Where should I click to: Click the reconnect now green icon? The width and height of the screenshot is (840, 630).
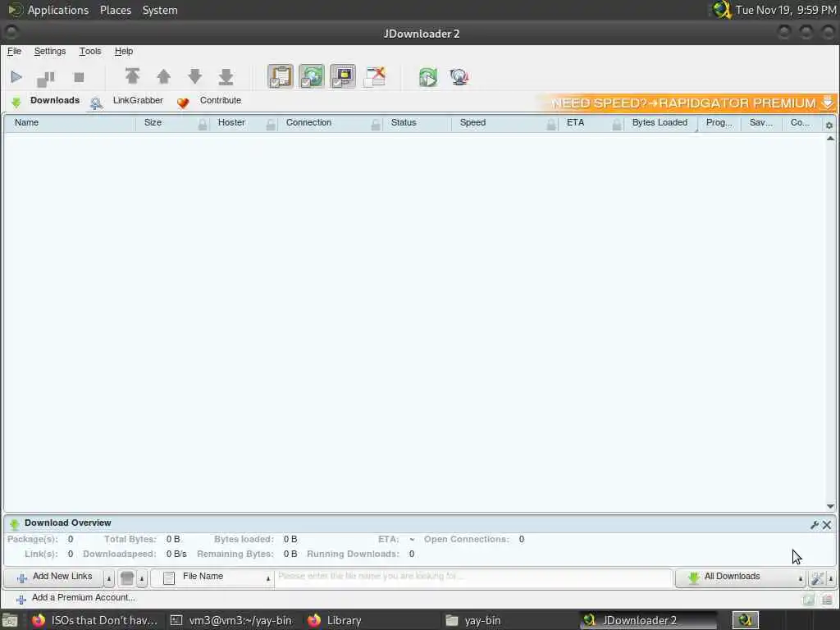pyautogui.click(x=428, y=77)
